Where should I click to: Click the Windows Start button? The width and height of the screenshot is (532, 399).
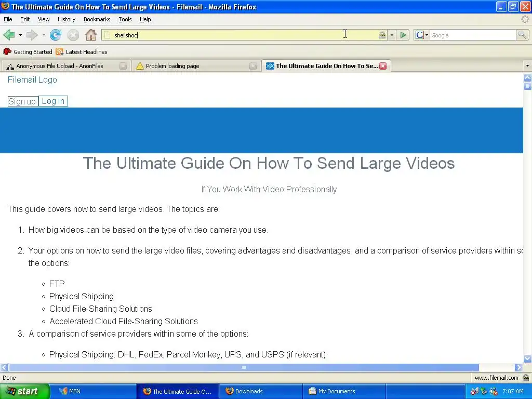click(x=24, y=391)
